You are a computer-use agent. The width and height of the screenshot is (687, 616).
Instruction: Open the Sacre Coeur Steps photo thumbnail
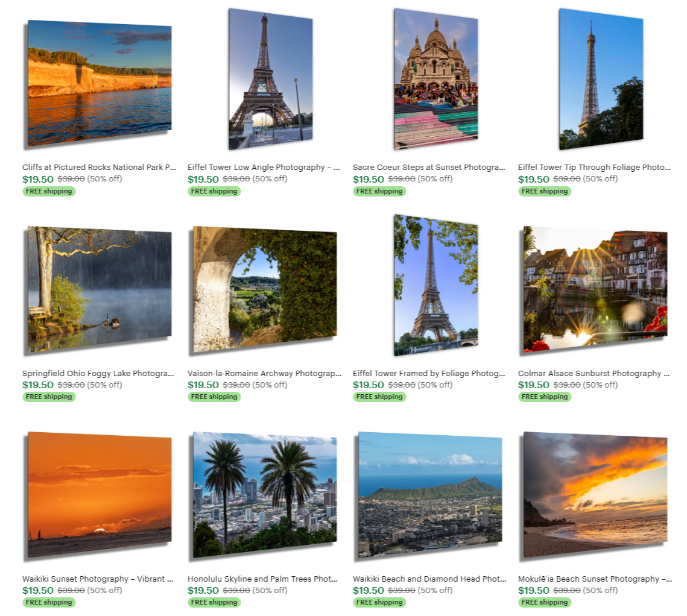click(435, 79)
